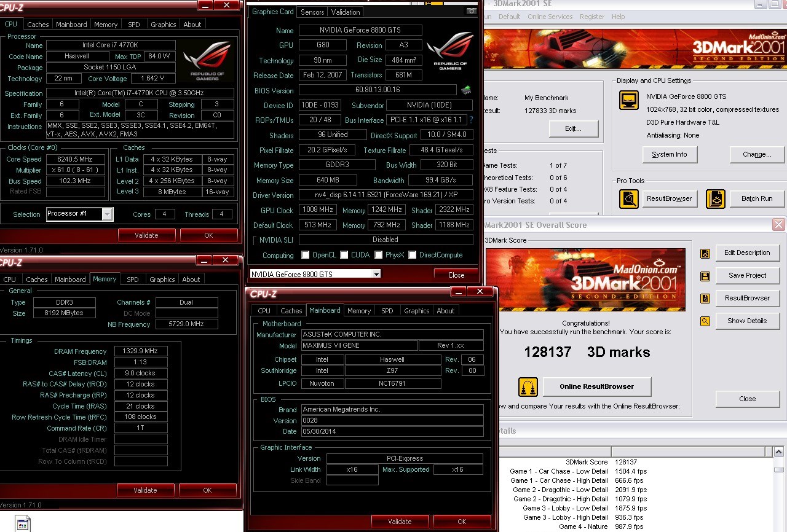Image resolution: width=787 pixels, height=532 pixels.
Task: Select the Graphics Card tab in GPU-Z
Action: tap(273, 12)
